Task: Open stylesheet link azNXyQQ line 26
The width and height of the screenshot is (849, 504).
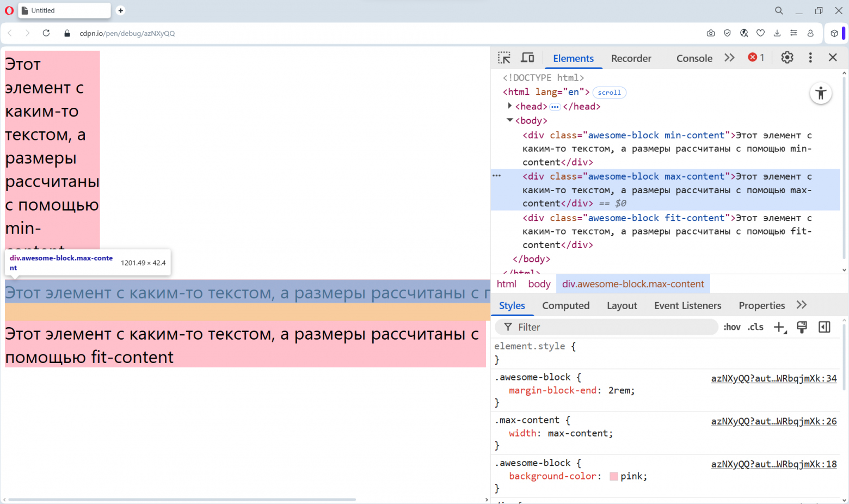Action: click(x=774, y=421)
